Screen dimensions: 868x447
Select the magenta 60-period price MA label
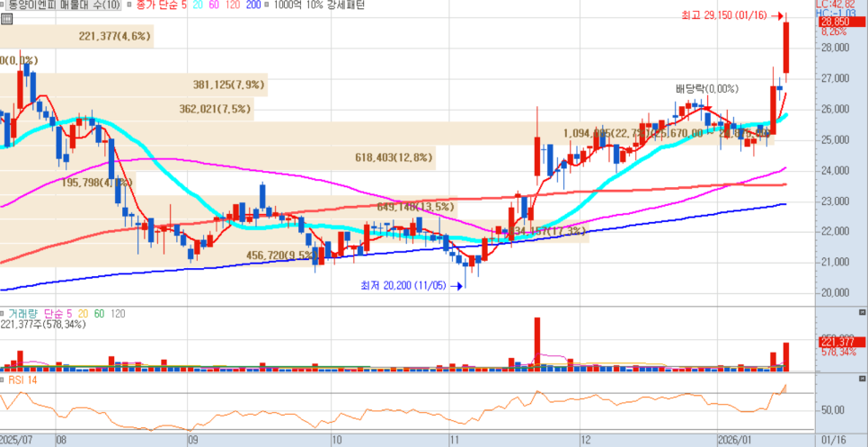point(216,5)
